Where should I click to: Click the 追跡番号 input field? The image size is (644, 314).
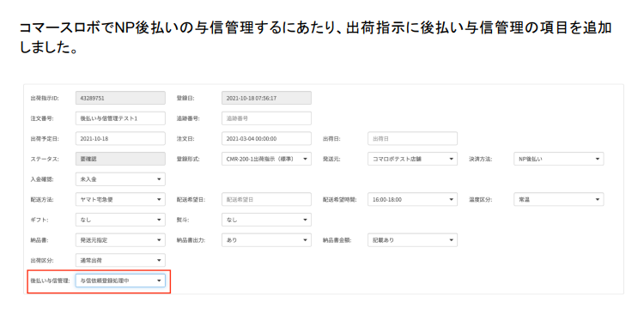click(x=266, y=118)
